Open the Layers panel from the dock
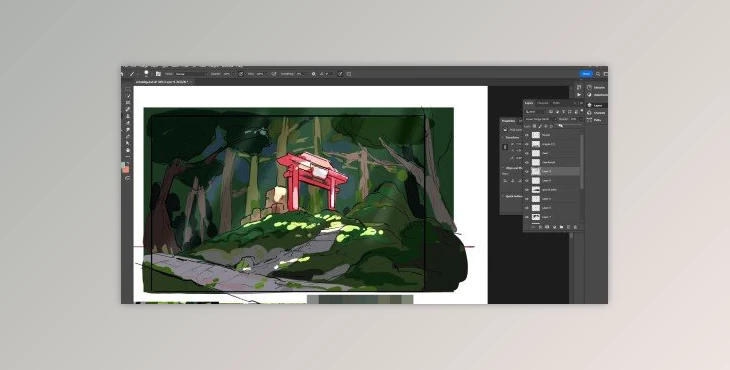730x370 pixels. tap(596, 106)
